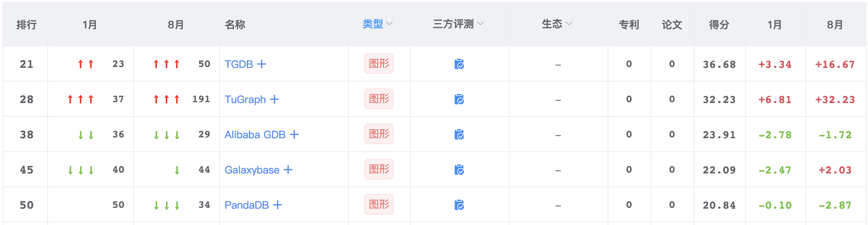Click the 排行 column header
The image size is (868, 225).
(26, 24)
